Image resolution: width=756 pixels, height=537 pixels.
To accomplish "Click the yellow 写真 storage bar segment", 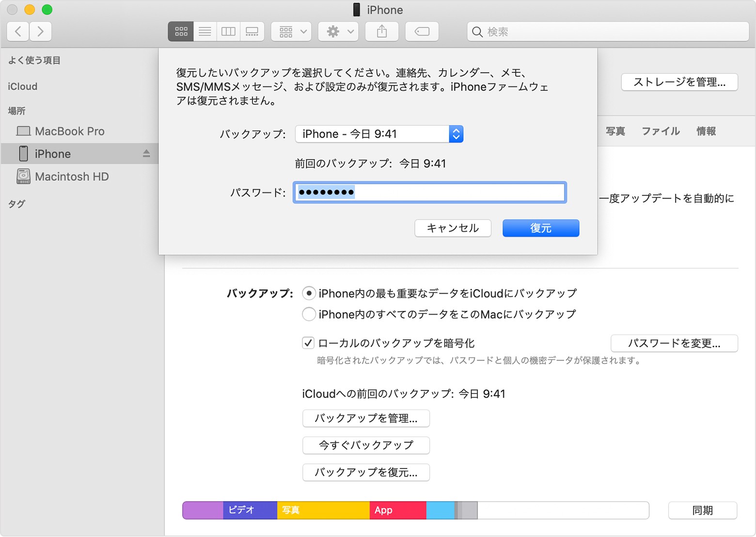I will point(323,510).
